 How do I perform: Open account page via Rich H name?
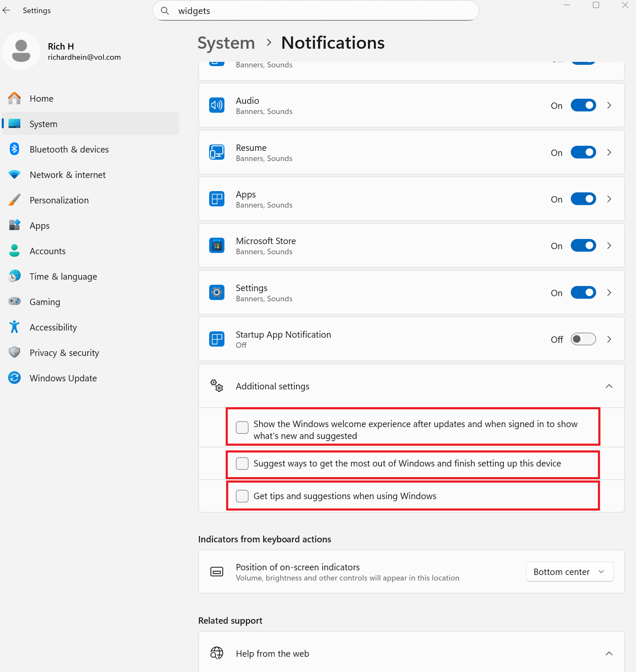click(61, 46)
